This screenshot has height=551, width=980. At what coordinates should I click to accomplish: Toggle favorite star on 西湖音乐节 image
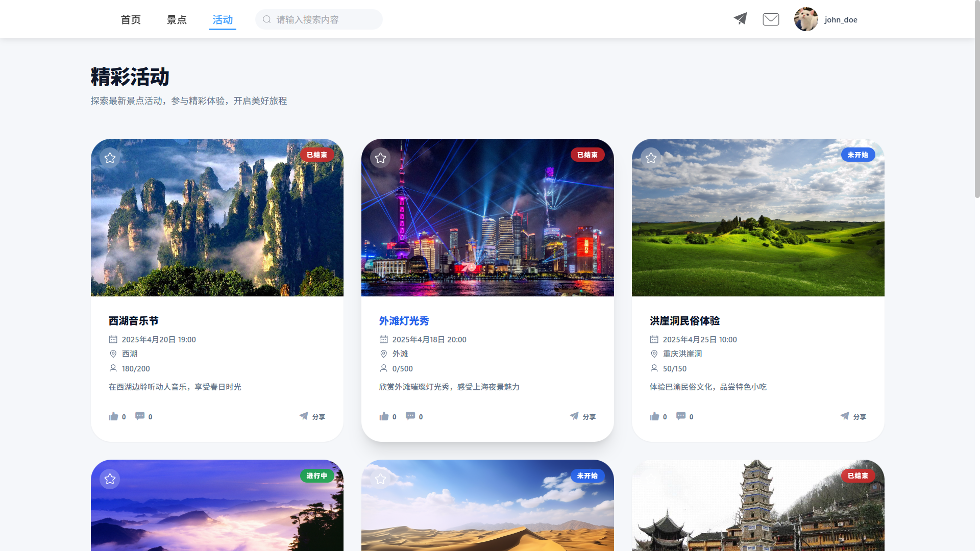coord(110,158)
